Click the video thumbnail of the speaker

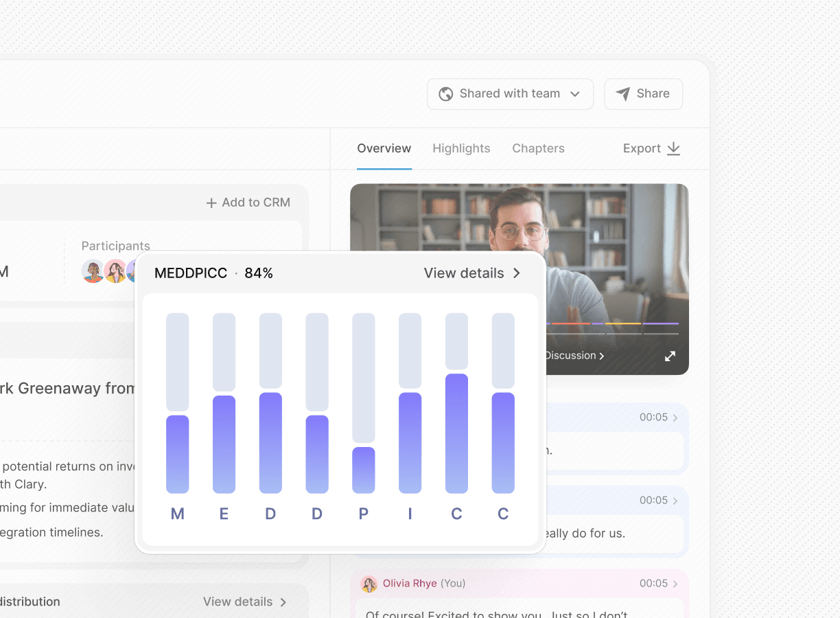click(x=519, y=279)
